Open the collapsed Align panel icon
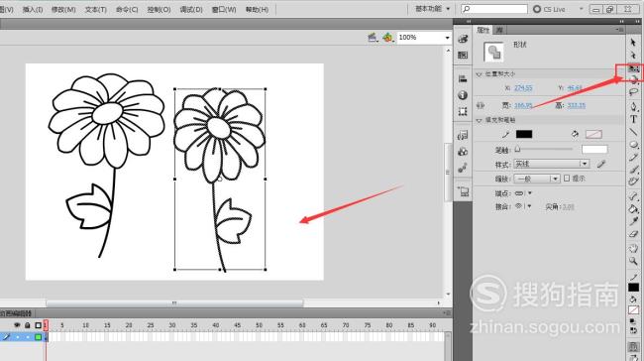 point(463,79)
